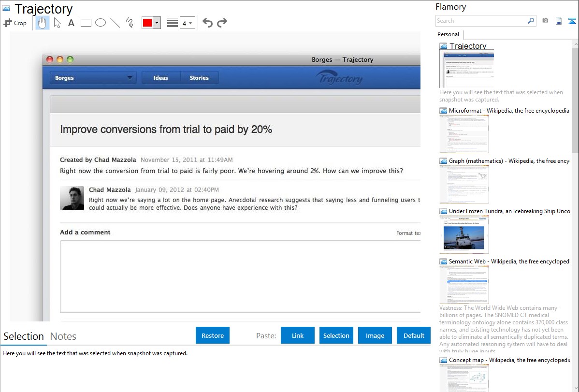Click the Semantic Web "Vastness" excerpt text
The height and width of the screenshot is (392, 579).
coord(504,329)
